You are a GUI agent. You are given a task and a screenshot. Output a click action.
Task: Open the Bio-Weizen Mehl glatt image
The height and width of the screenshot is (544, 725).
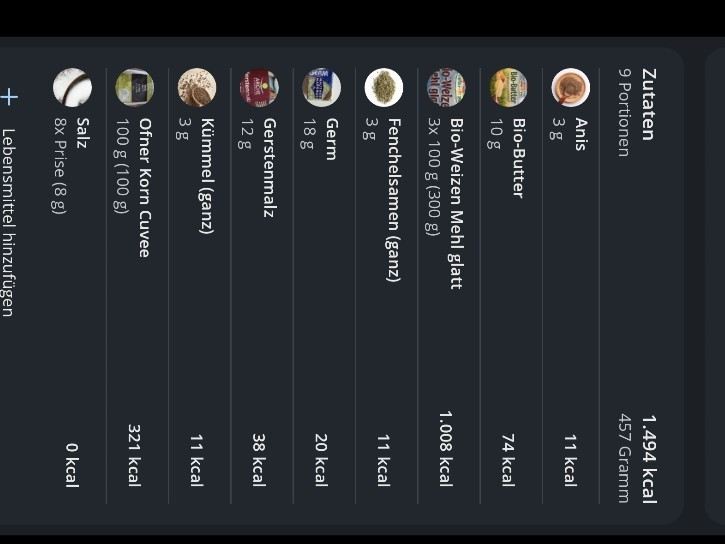tap(446, 88)
